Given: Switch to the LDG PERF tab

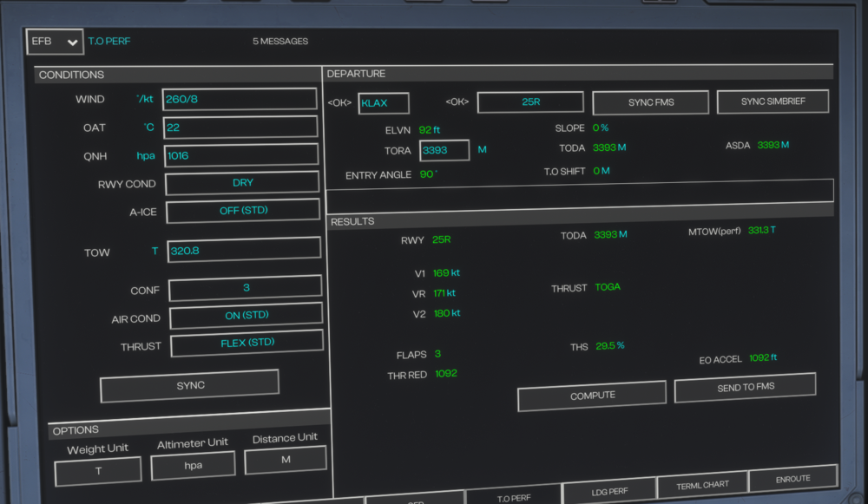Looking at the screenshot, I should coord(608,492).
